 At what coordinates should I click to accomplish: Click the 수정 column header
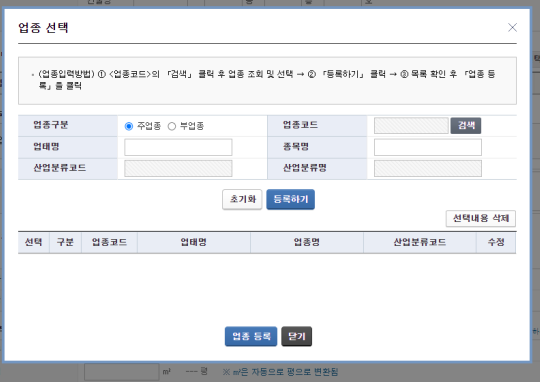[496, 242]
